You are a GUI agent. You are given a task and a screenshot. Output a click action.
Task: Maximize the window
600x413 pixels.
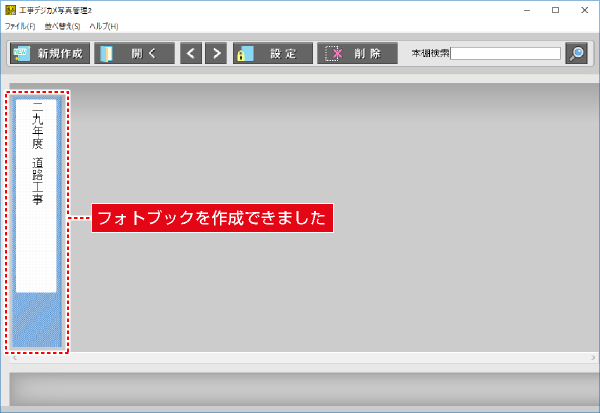point(556,10)
